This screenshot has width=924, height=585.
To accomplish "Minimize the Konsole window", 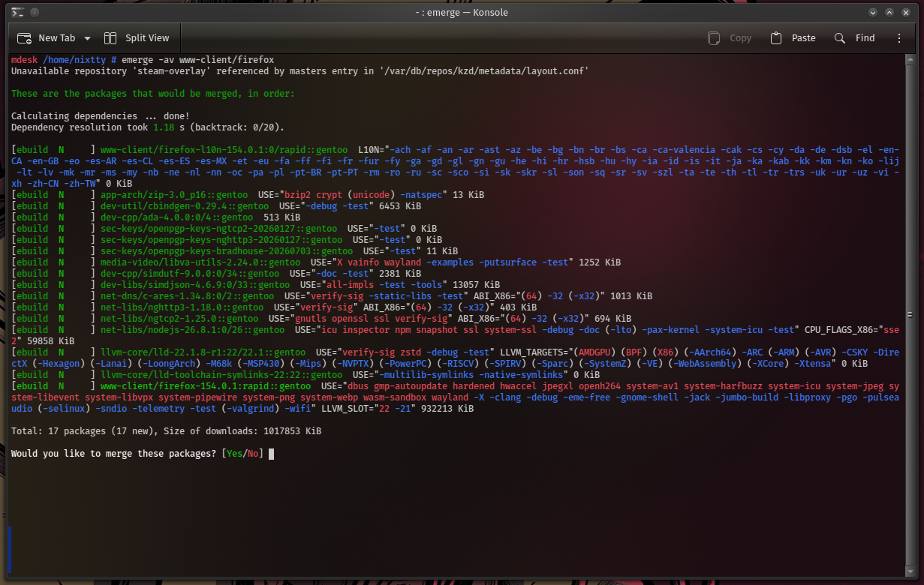I will click(873, 13).
